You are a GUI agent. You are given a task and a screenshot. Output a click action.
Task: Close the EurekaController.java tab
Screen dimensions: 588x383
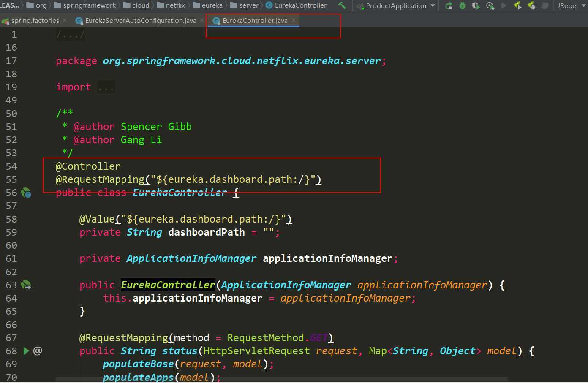coord(294,20)
